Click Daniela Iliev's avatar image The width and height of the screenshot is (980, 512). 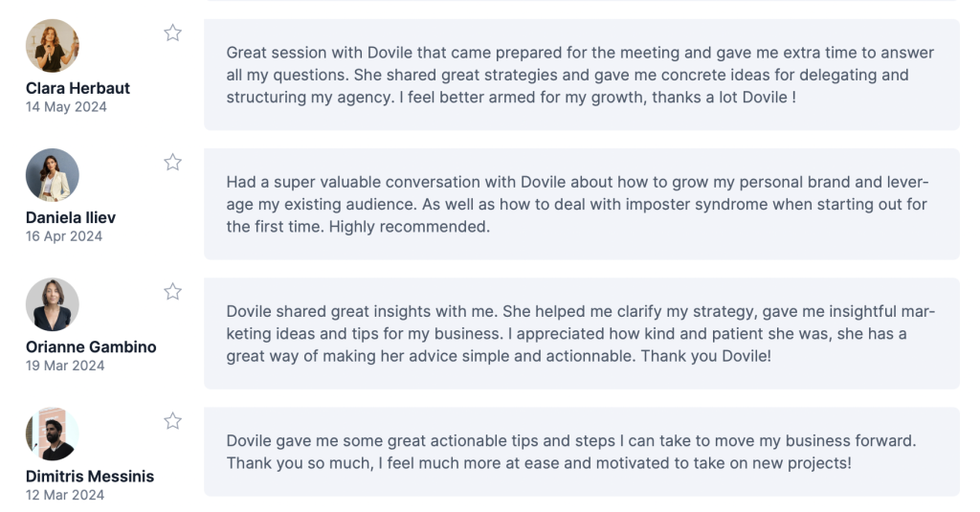[x=53, y=175]
